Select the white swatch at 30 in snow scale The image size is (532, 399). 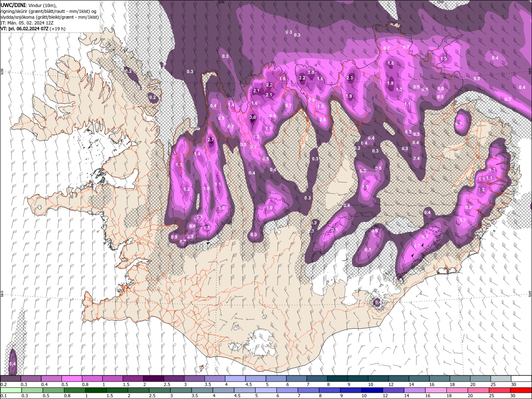(x=521, y=378)
